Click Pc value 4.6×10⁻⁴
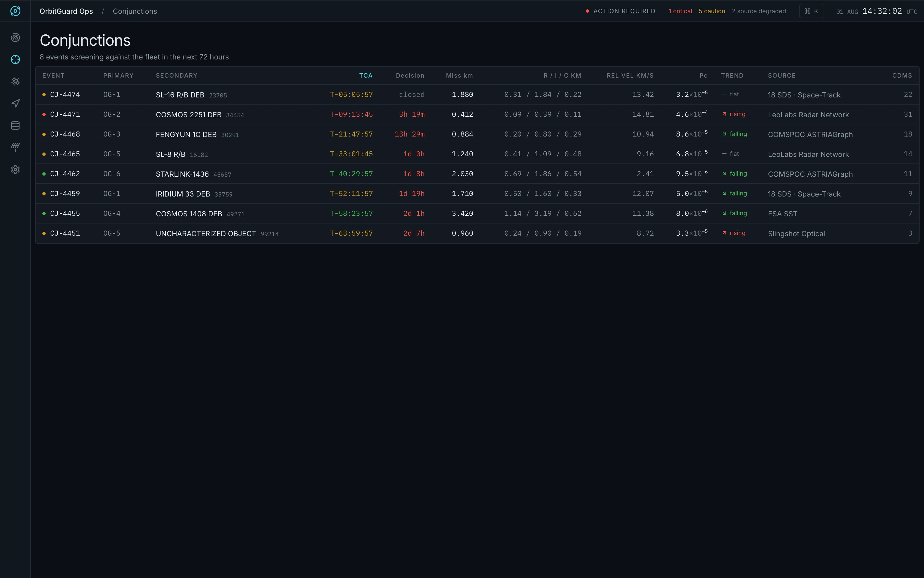 pos(691,114)
